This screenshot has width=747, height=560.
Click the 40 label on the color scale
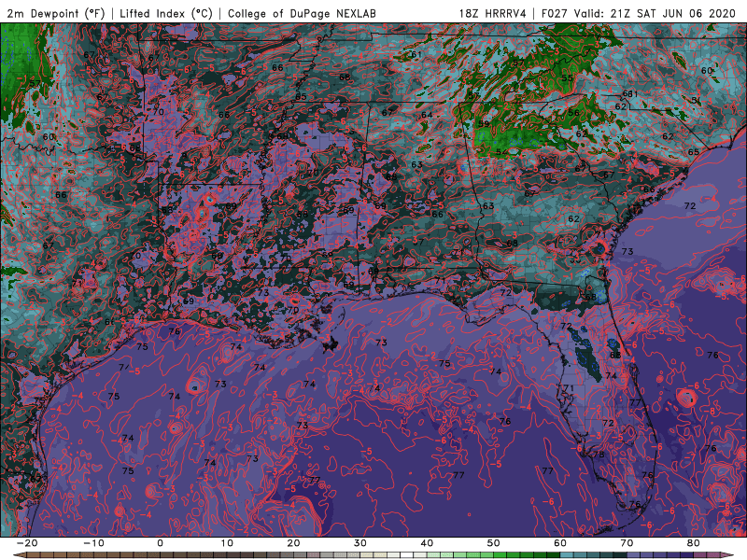click(427, 543)
